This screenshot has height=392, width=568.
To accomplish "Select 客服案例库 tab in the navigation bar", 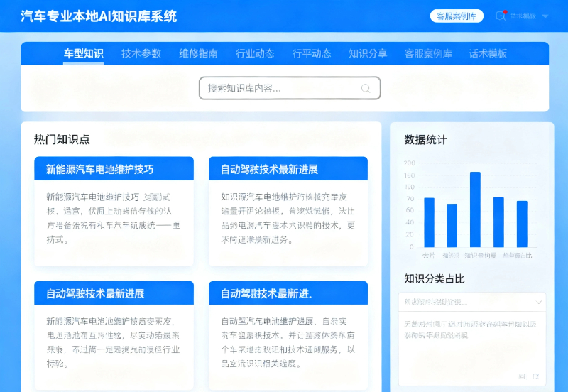I will coord(428,53).
